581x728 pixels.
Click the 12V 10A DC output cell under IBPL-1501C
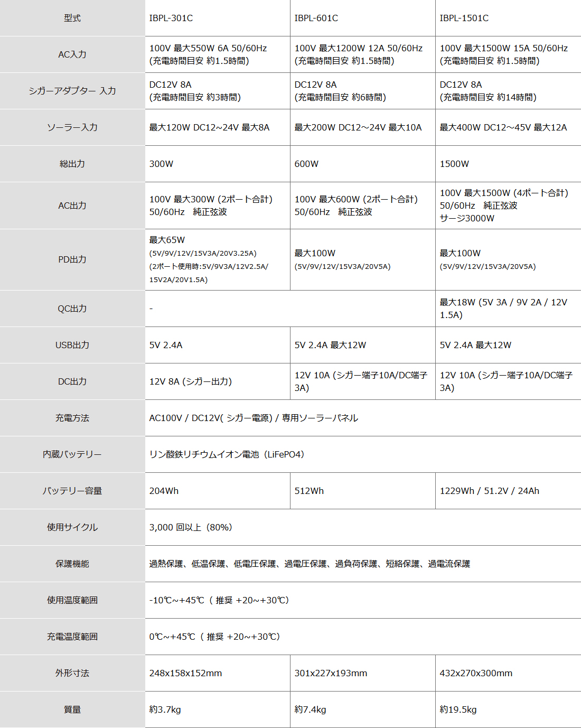508,381
